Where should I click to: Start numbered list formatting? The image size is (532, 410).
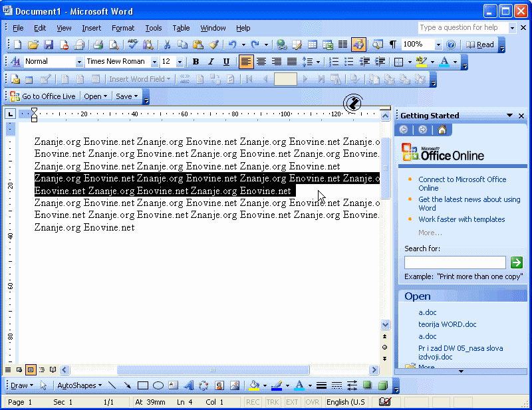click(334, 61)
